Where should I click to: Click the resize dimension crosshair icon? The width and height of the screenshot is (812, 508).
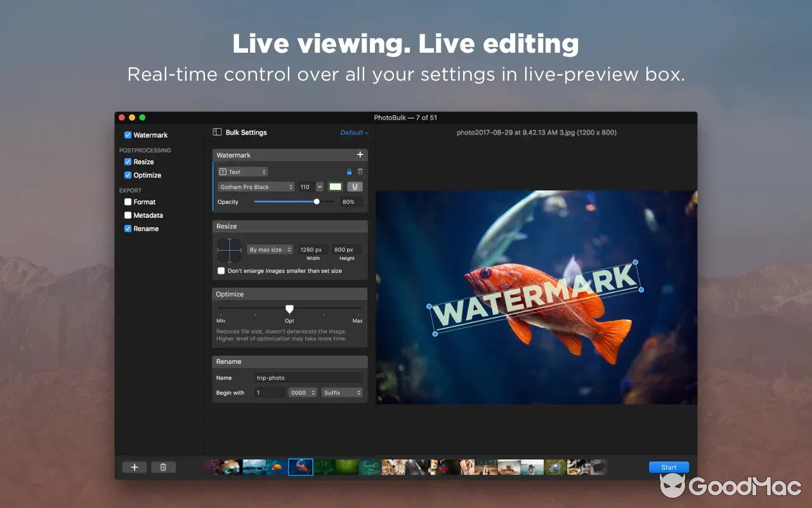(x=230, y=250)
